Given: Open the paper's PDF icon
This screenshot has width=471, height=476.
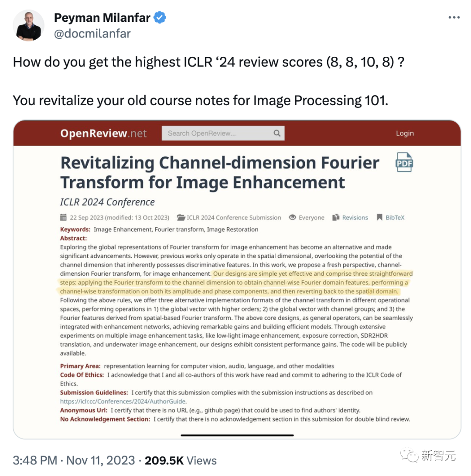Looking at the screenshot, I should point(404,162).
